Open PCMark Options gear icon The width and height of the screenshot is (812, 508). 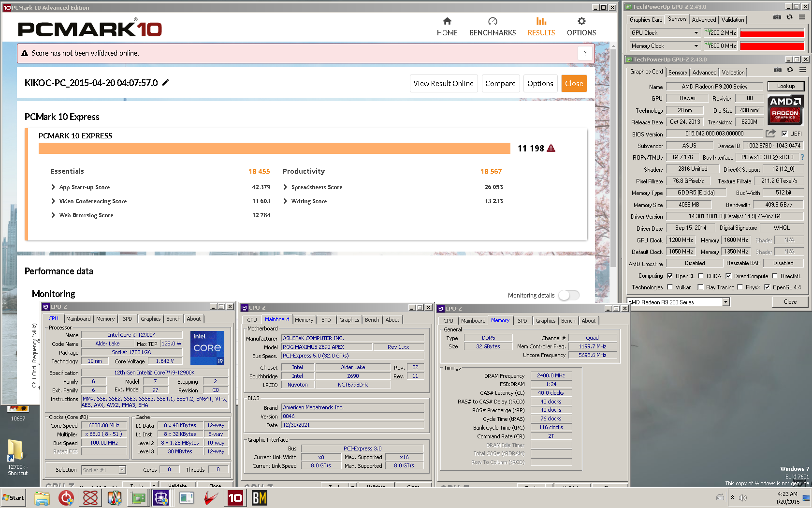581,21
